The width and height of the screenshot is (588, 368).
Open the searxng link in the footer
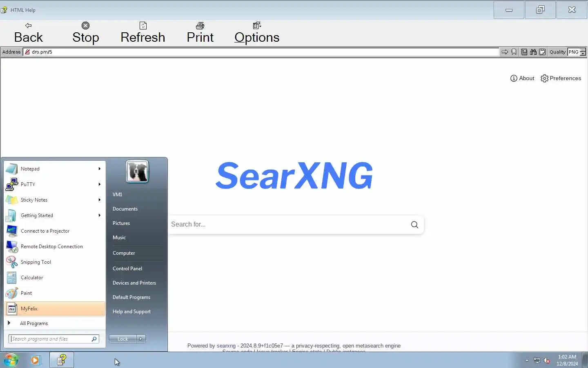coord(226,346)
